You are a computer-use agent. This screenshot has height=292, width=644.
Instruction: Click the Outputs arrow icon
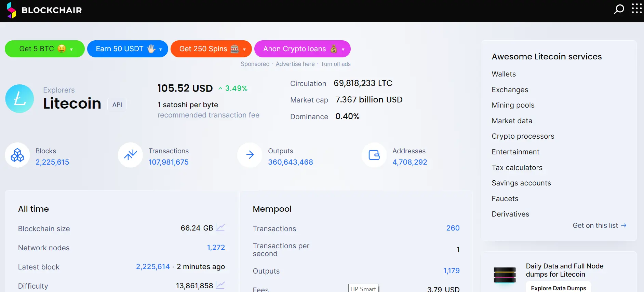point(250,155)
